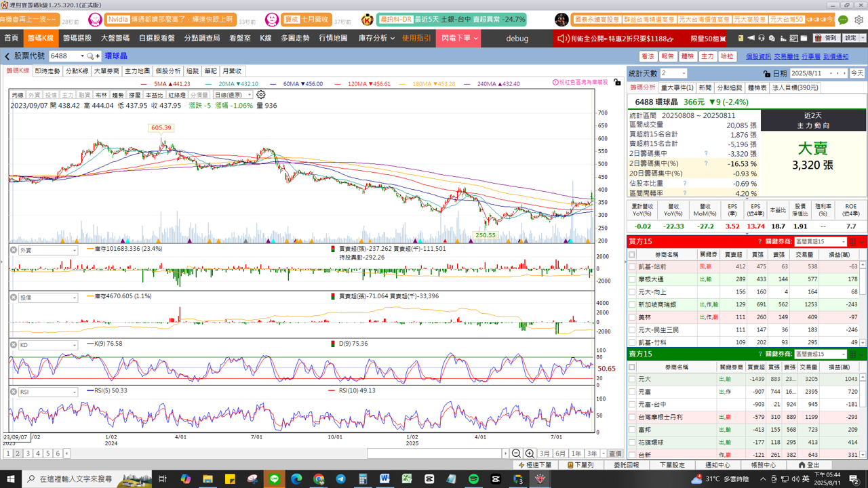Open the stock code 6488 dropdown

83,56
